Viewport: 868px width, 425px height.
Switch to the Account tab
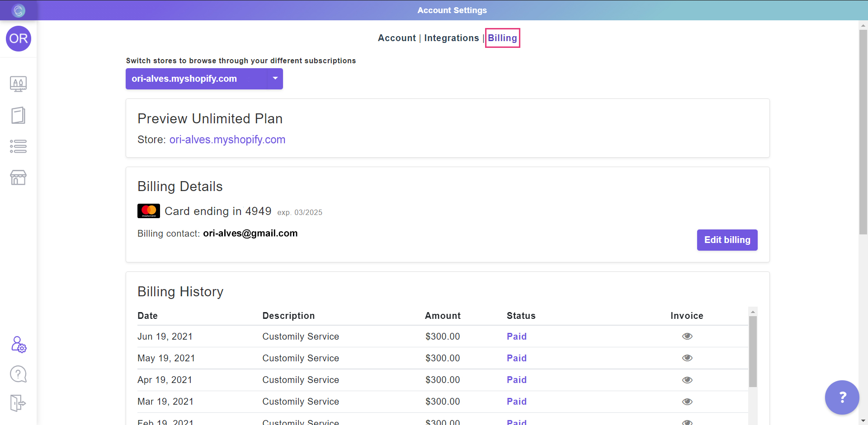point(396,38)
